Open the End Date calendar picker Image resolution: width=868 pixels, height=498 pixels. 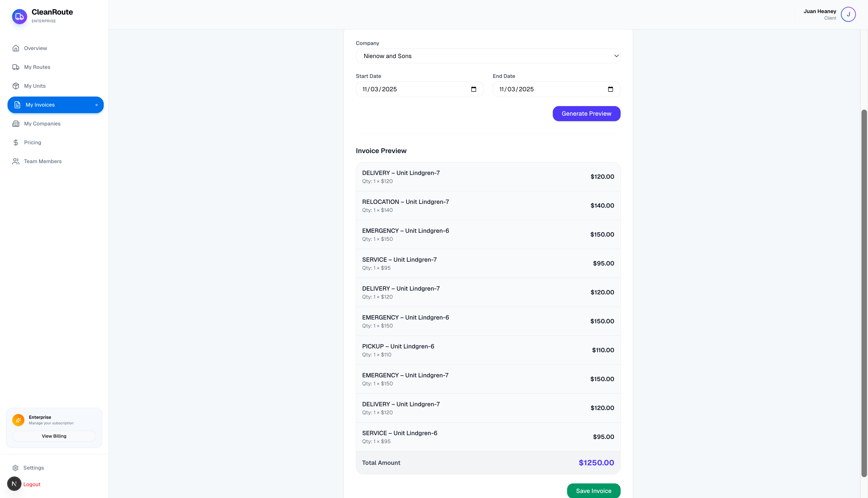coord(611,89)
